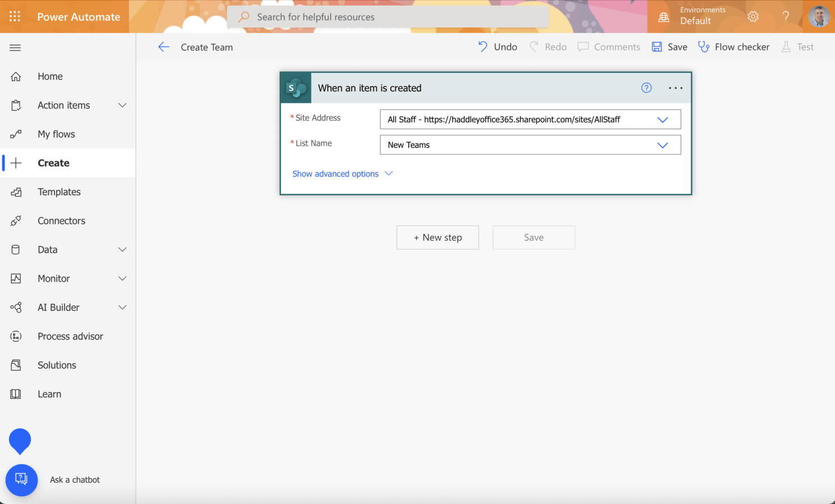Viewport: 835px width, 504px height.
Task: Click Test in the command bar
Action: [797, 47]
